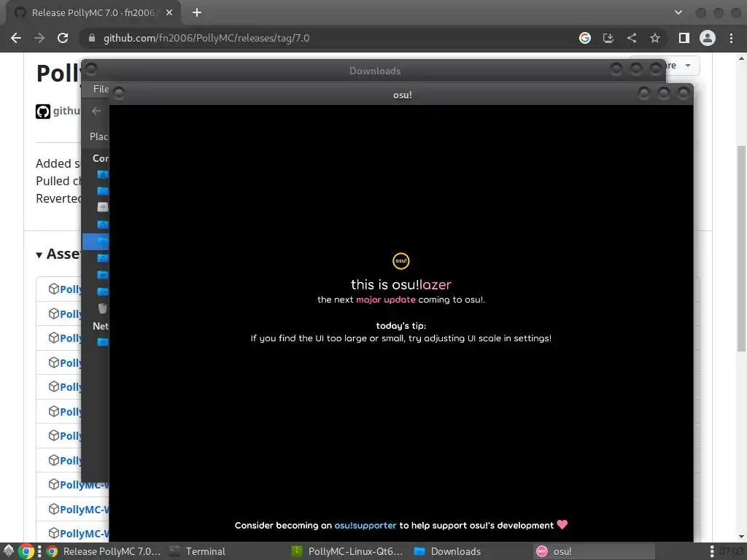Select the osu! taskbar button
This screenshot has width=747, height=560.
click(595, 551)
